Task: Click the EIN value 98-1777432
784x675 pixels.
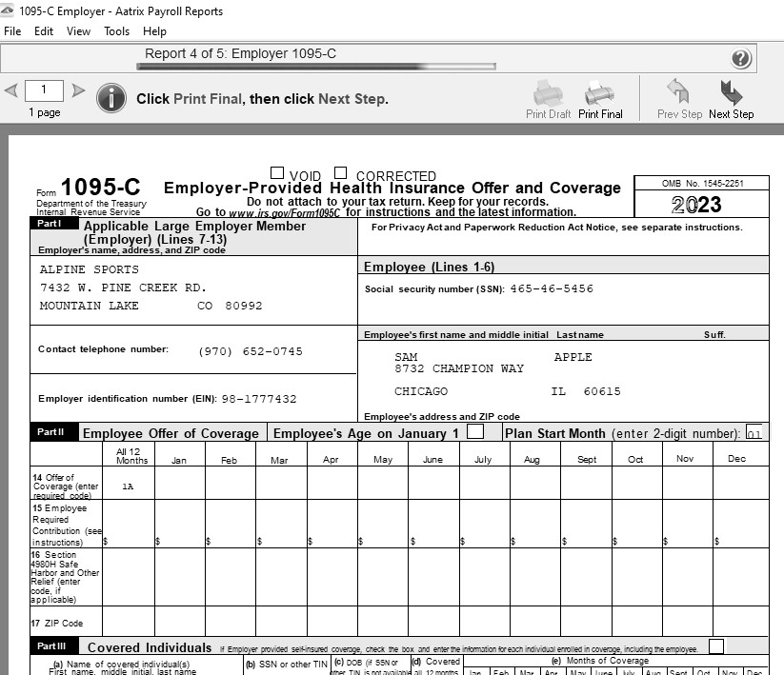Action: coord(259,399)
